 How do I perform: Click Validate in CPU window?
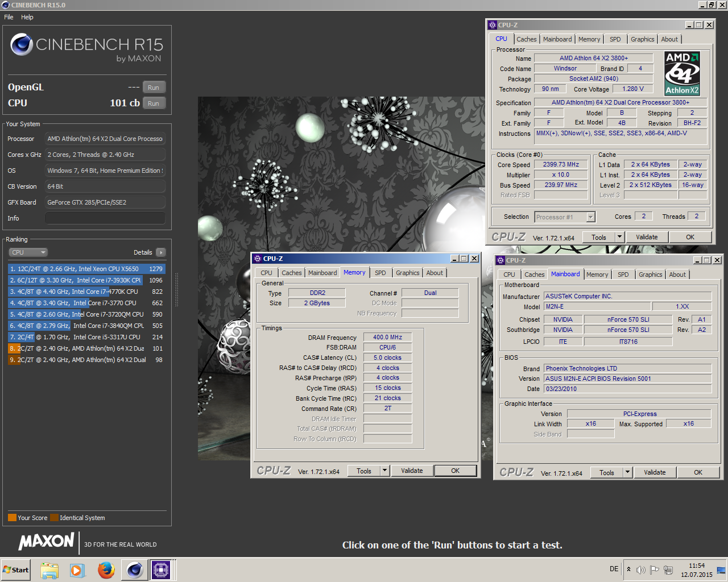coord(647,238)
